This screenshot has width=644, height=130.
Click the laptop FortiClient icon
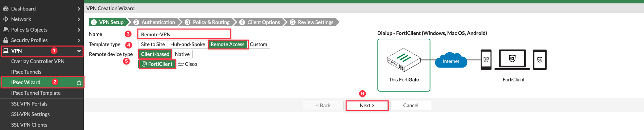512,60
